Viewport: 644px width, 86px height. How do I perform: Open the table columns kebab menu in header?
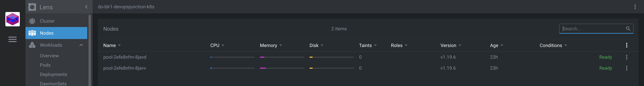pyautogui.click(x=627, y=45)
